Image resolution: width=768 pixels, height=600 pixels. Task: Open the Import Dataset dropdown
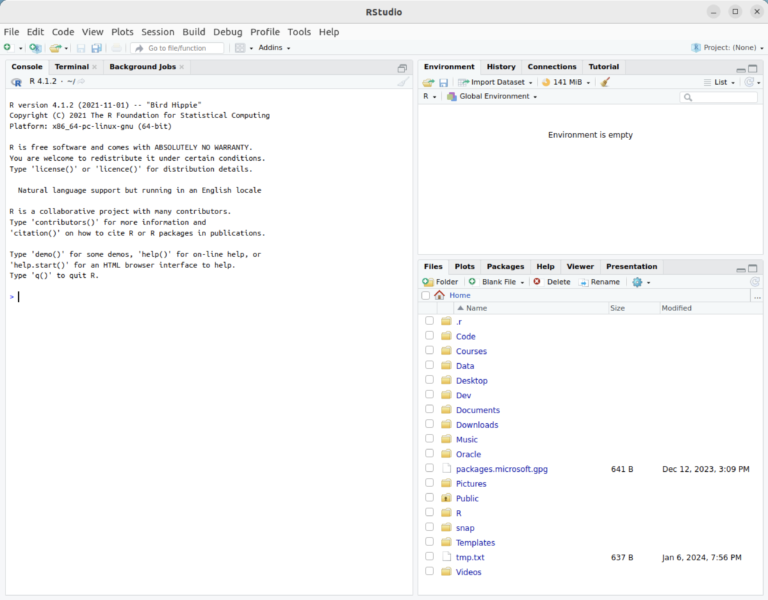pyautogui.click(x=495, y=82)
